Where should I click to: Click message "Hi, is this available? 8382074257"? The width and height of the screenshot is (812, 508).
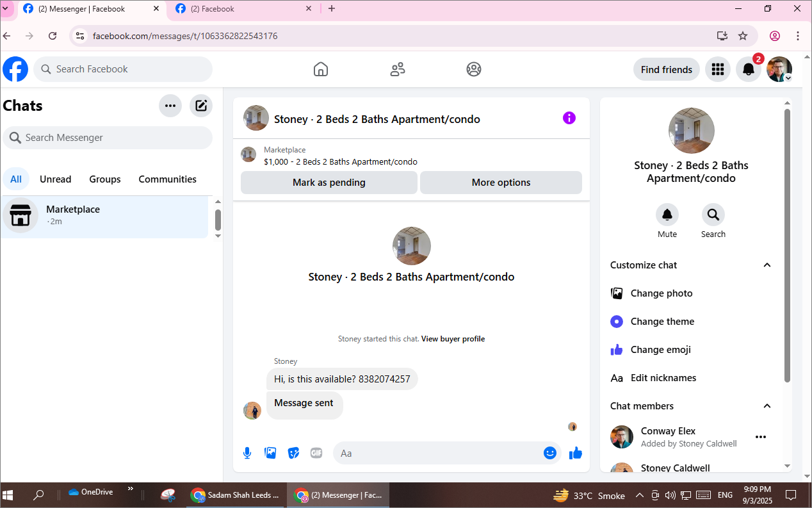tap(342, 379)
